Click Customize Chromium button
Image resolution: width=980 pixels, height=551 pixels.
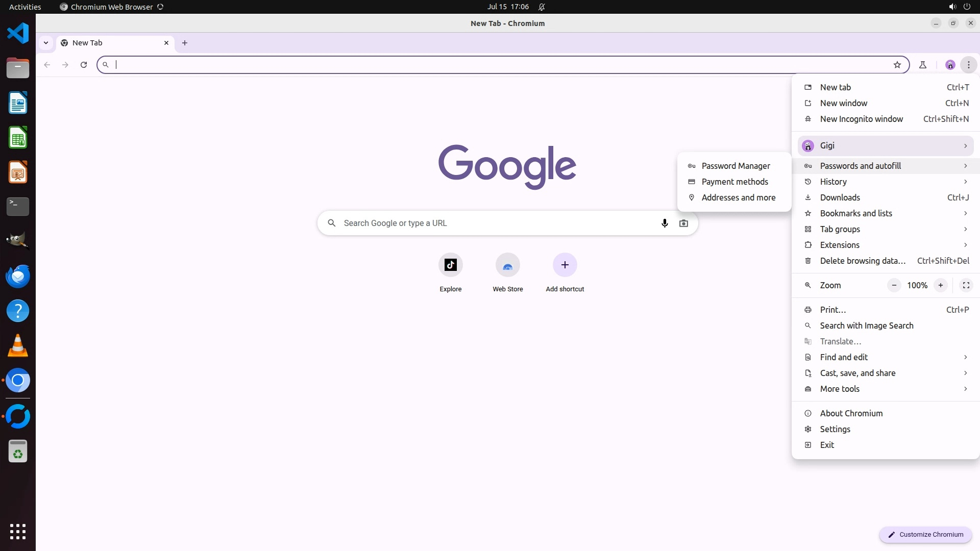pyautogui.click(x=925, y=534)
